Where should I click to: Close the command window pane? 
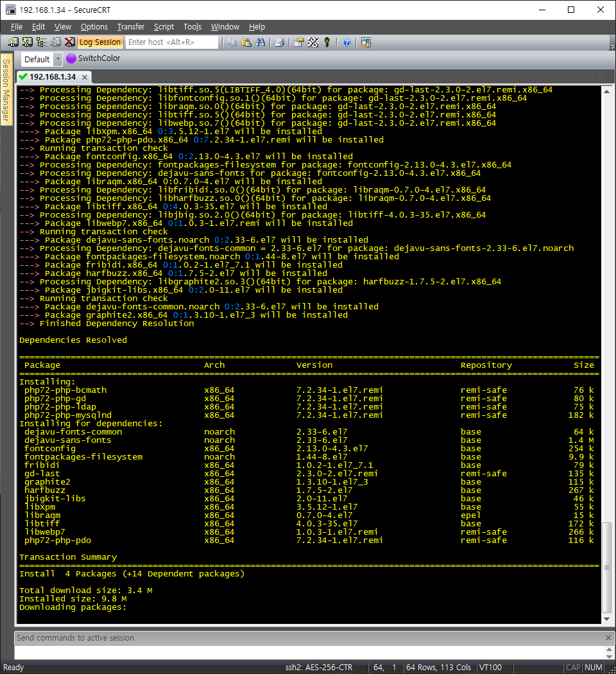tap(608, 638)
